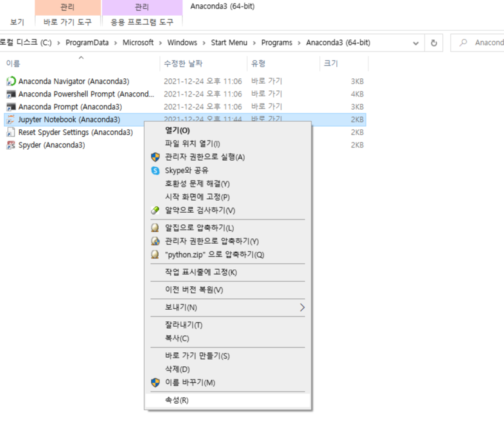Click the Anaconda Prompt (Anaconda3) file icon

coord(11,107)
